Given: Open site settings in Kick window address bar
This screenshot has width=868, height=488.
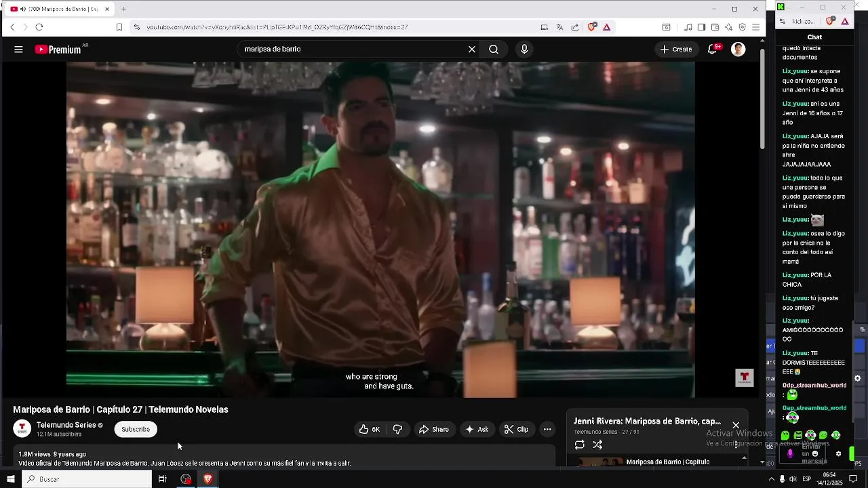Looking at the screenshot, I should tap(783, 21).
